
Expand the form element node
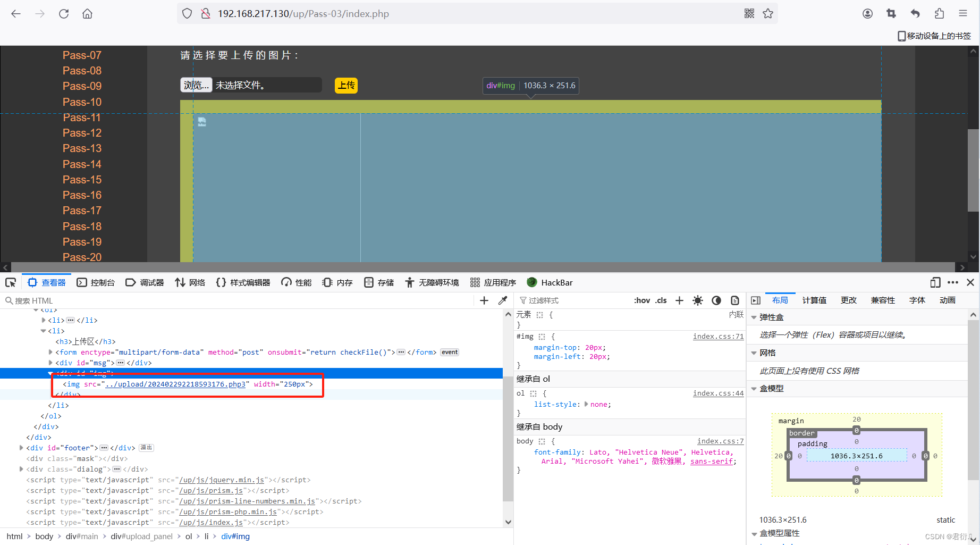[50, 352]
